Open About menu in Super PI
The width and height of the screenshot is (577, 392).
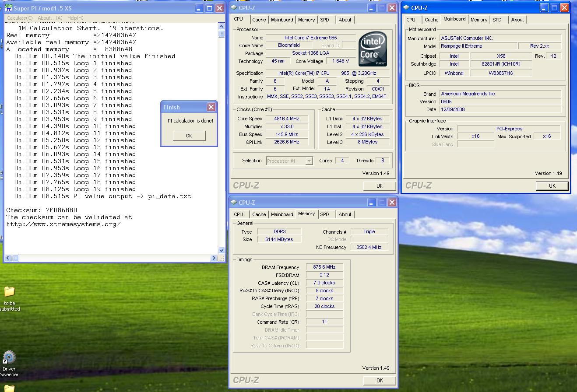tap(50, 18)
